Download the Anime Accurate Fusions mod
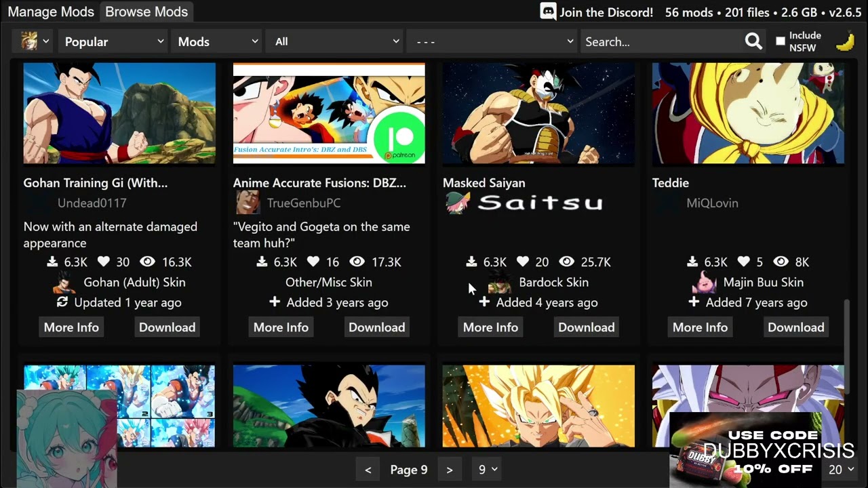The image size is (868, 488). pos(376,327)
